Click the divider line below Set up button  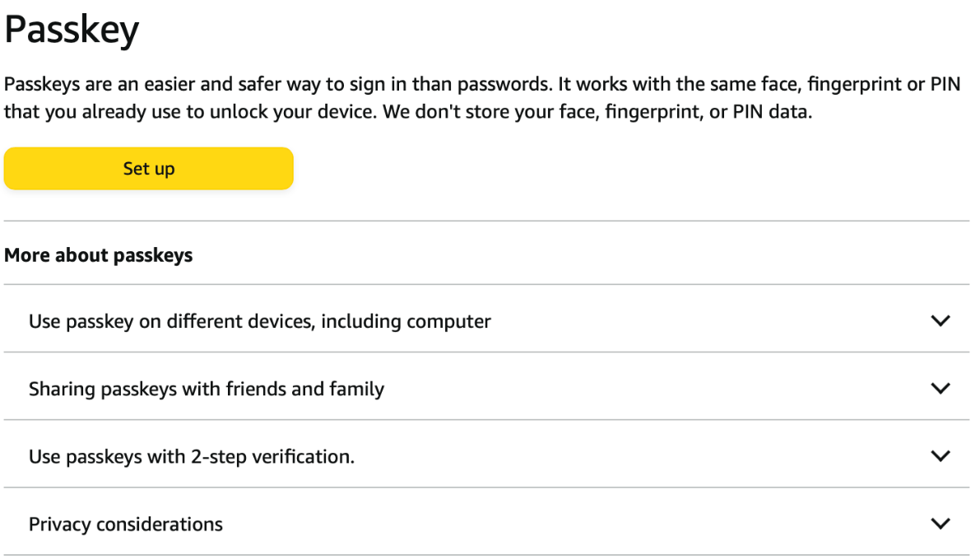click(x=486, y=221)
